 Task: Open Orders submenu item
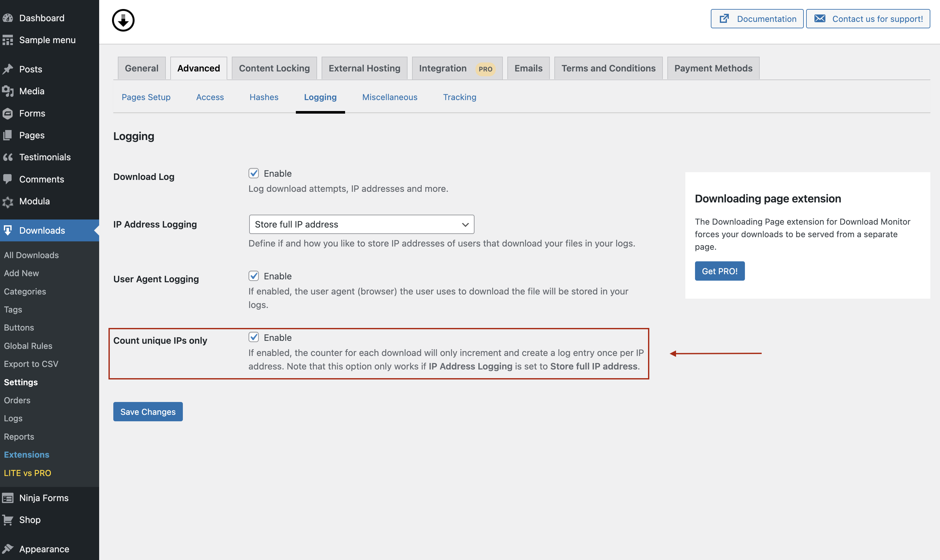point(17,400)
